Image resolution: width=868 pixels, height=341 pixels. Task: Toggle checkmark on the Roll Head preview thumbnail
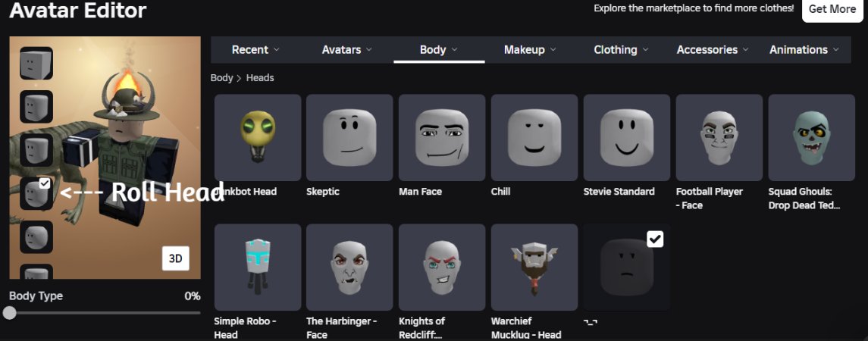(x=45, y=183)
